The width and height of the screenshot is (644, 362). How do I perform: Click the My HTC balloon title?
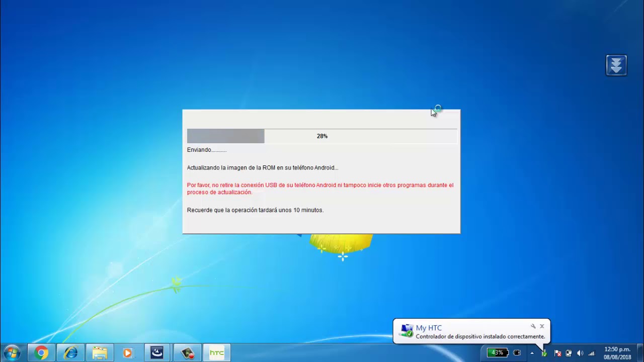tap(429, 328)
